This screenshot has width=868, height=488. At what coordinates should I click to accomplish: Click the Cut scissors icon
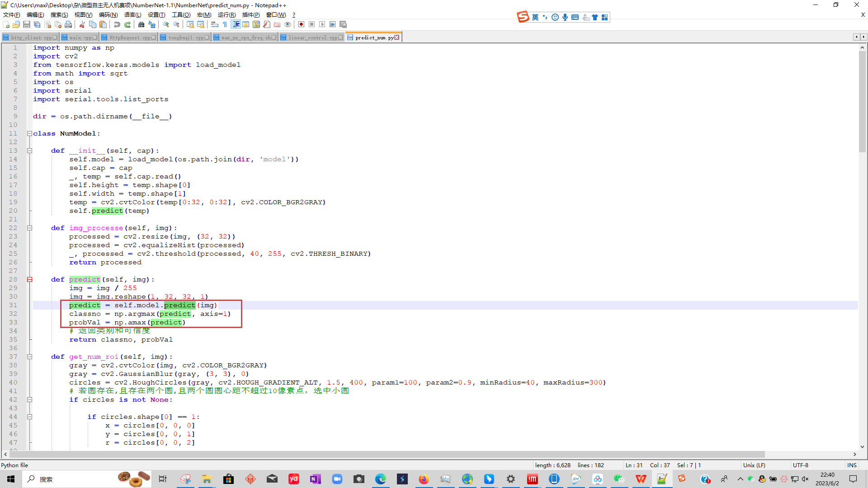pyautogui.click(x=82, y=24)
